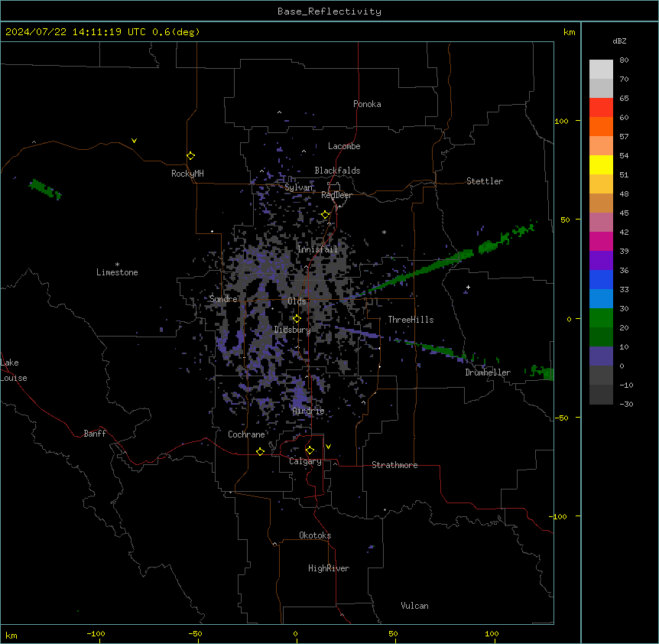Click the Airdrie city label
The image size is (659, 644).
[x=309, y=411]
